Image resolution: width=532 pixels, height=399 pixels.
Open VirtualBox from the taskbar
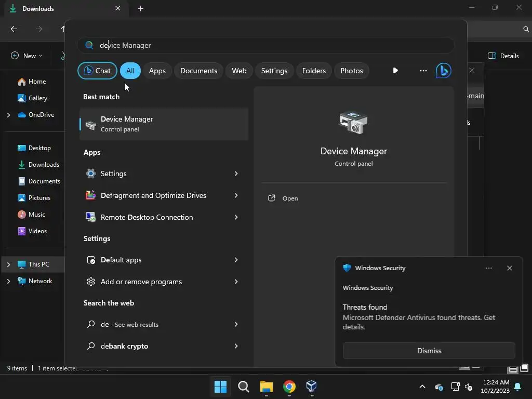[x=312, y=386]
